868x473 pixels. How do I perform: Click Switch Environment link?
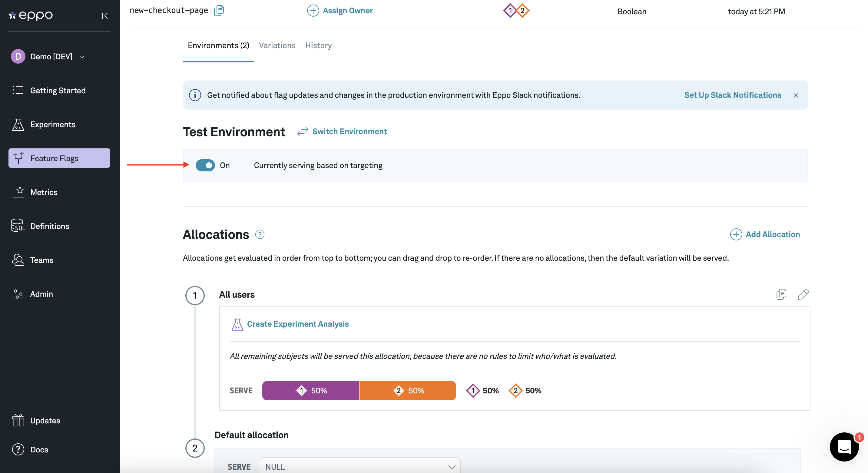coord(350,131)
